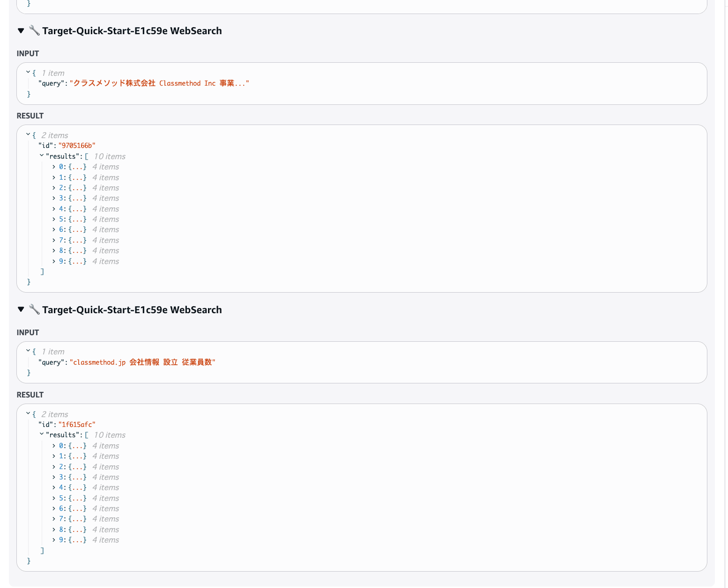
Task: Expand result item 2 under id 9705166b
Action: click(x=54, y=188)
